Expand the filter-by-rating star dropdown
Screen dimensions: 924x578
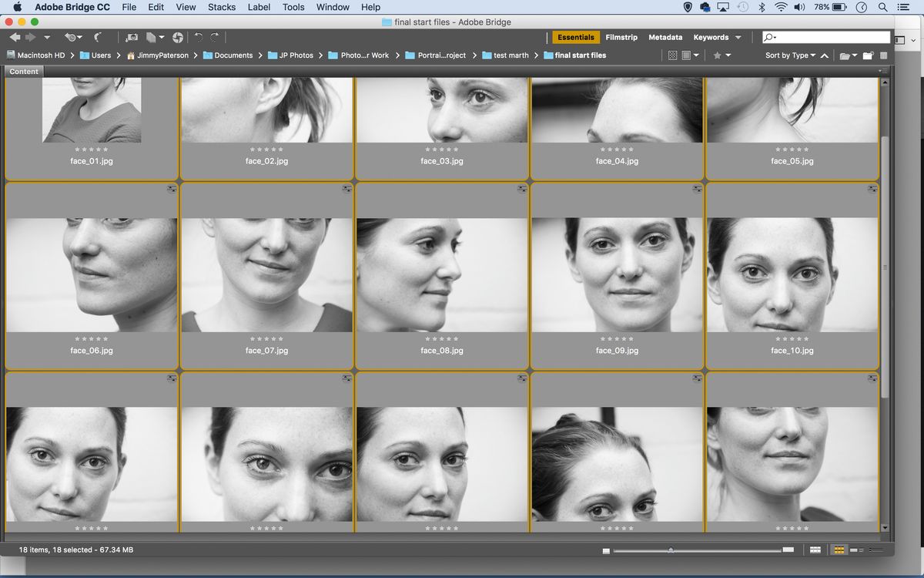tap(726, 55)
